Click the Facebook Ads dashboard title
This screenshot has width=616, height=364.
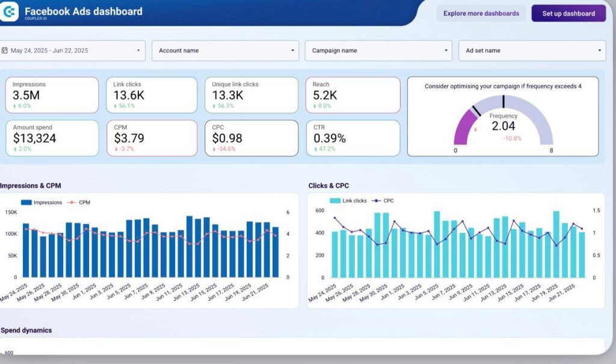83,11
